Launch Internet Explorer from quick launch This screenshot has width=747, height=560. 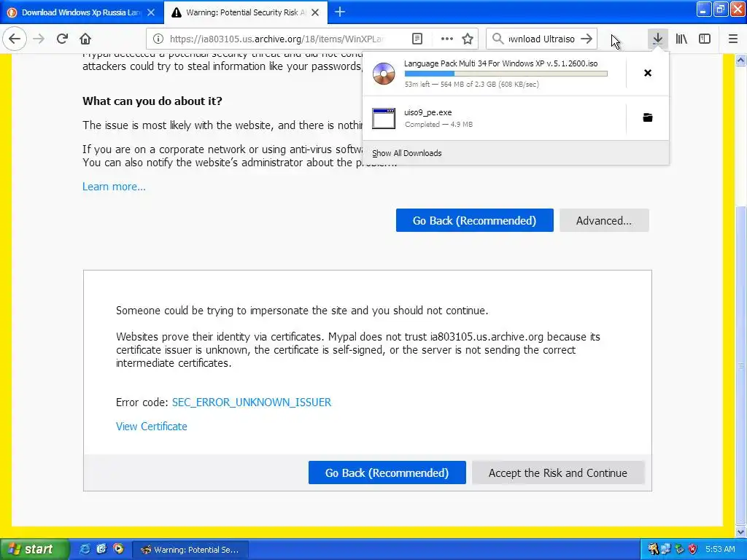(85, 549)
